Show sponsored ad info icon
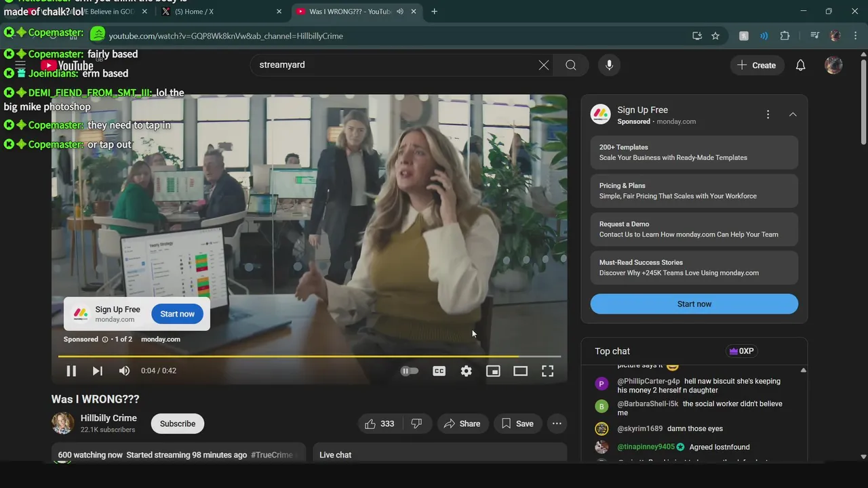868x488 pixels. click(x=105, y=339)
